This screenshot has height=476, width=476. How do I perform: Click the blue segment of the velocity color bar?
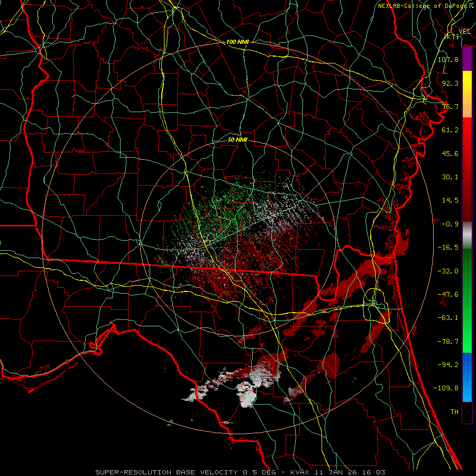(x=467, y=377)
